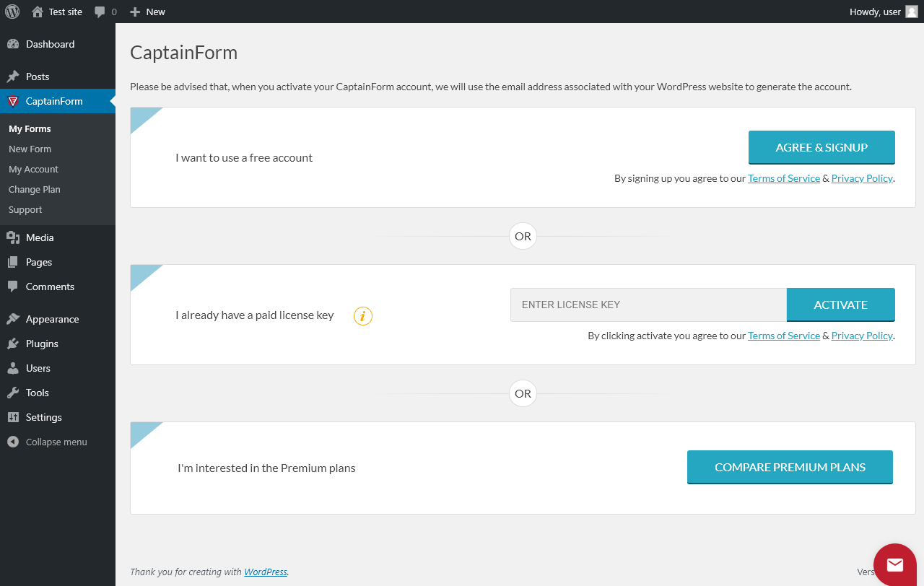
Task: Click the Collapse menu label
Action: [56, 442]
